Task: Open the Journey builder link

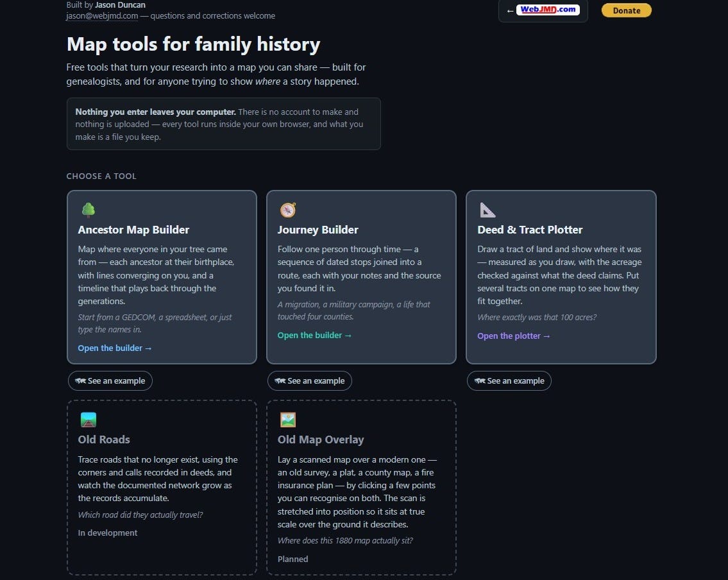Action: 314,335
